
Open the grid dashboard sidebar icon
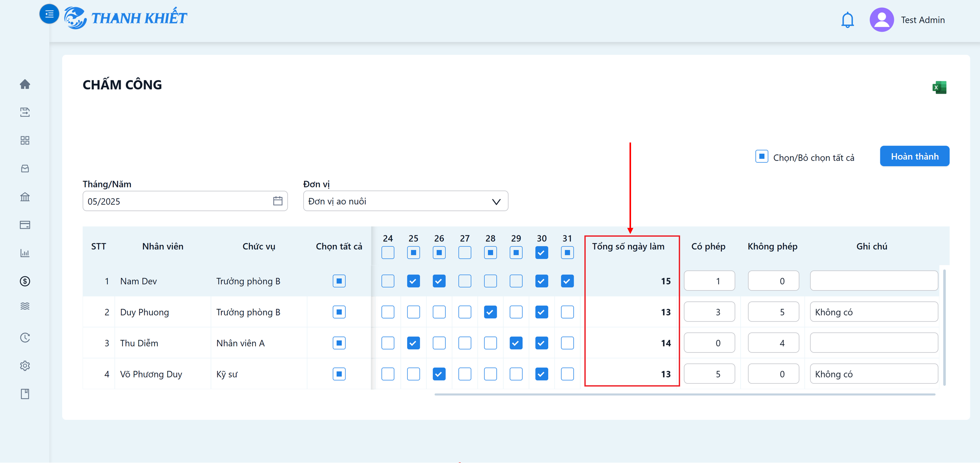coord(25,141)
